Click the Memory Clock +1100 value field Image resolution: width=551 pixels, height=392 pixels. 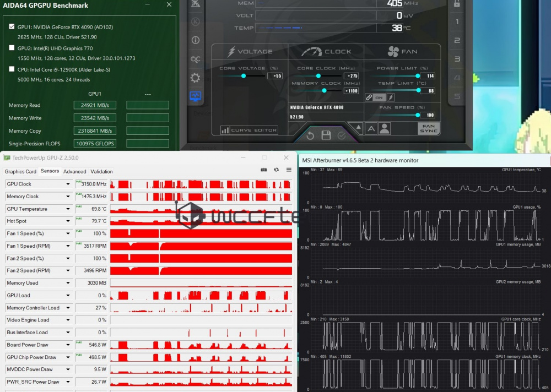coord(351,91)
